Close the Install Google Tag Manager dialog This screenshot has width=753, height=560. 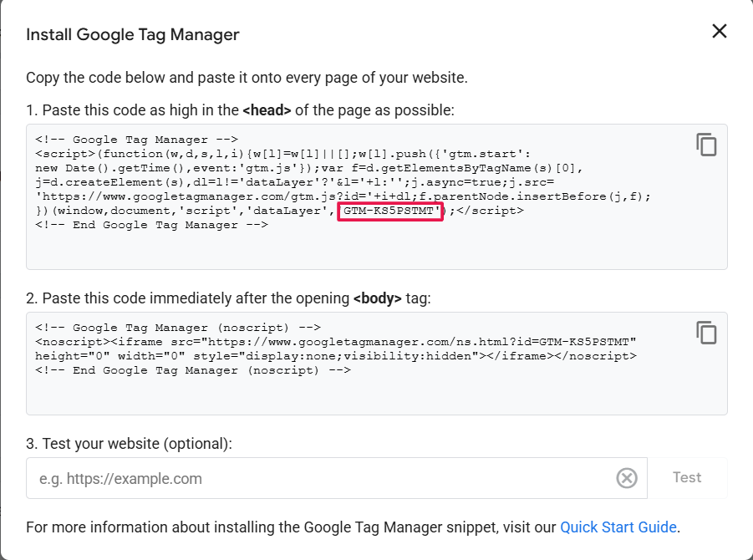tap(719, 32)
